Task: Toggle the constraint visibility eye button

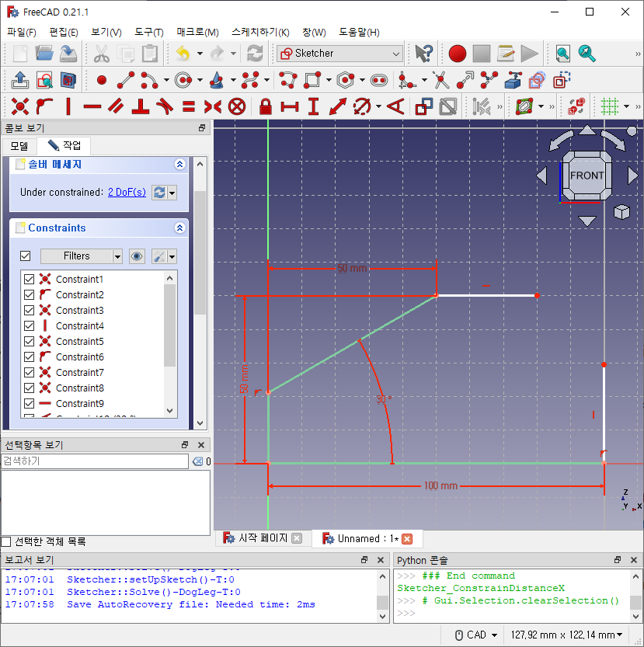Action: tap(137, 256)
